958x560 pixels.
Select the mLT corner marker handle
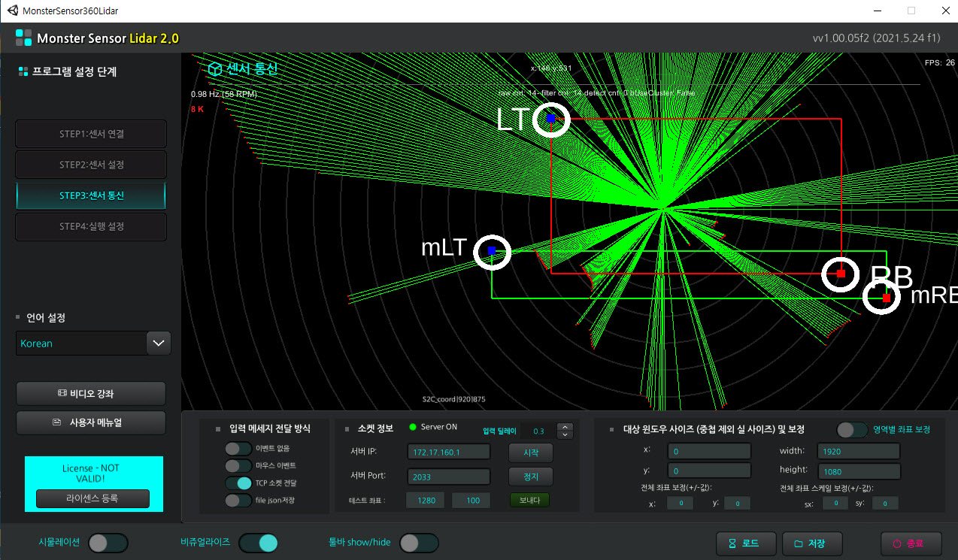492,250
